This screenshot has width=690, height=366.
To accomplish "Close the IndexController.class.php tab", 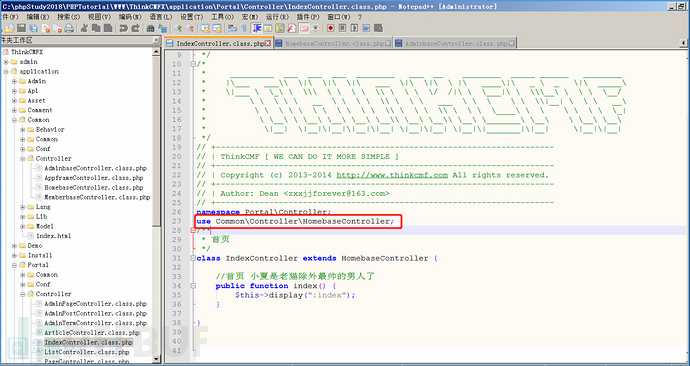I will pos(268,44).
